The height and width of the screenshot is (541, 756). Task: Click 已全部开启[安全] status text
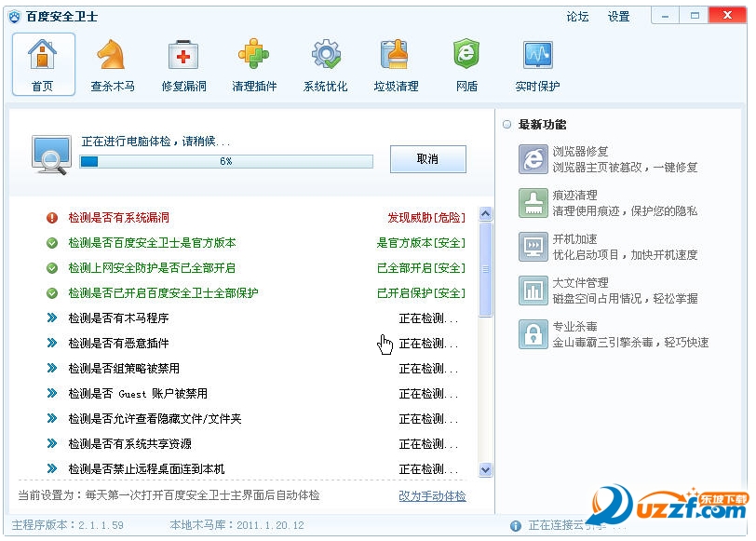tap(421, 268)
